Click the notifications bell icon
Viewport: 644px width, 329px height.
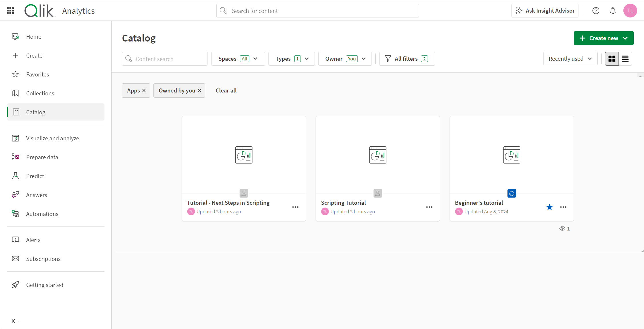[x=613, y=11]
